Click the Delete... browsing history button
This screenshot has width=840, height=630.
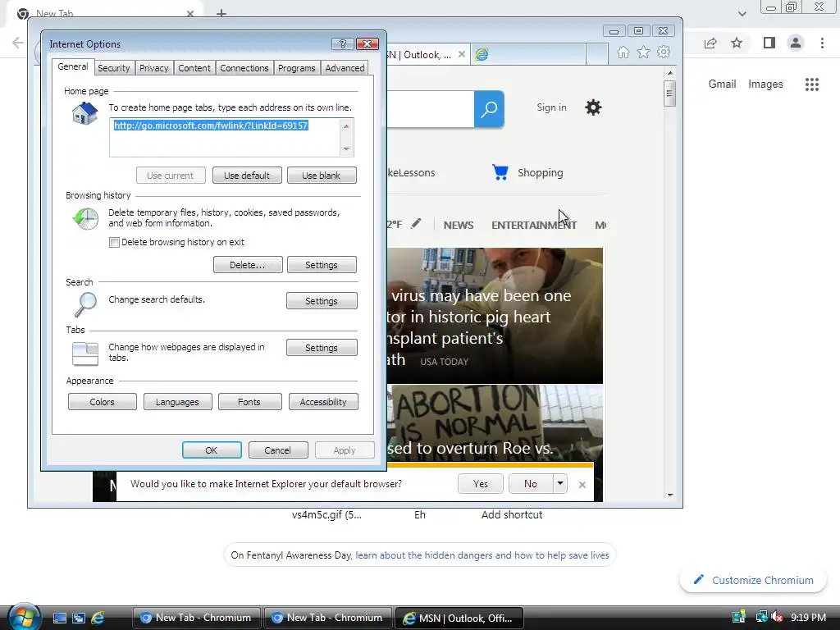pyautogui.click(x=248, y=265)
